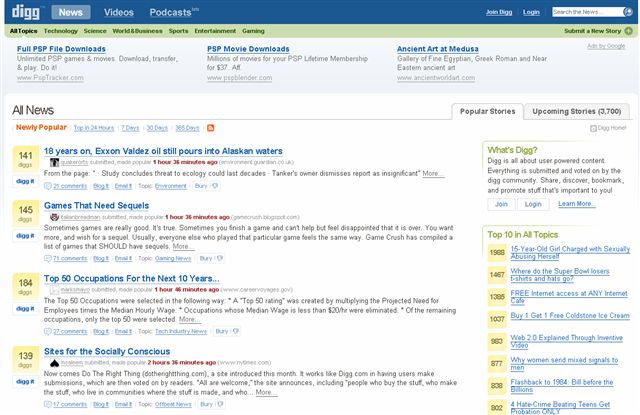Open the Top 50 Occupations headline

pyautogui.click(x=131, y=279)
